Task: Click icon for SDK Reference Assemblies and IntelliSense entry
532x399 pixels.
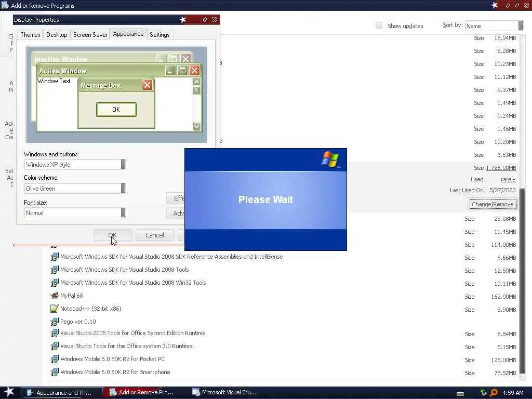Action: 54,257
